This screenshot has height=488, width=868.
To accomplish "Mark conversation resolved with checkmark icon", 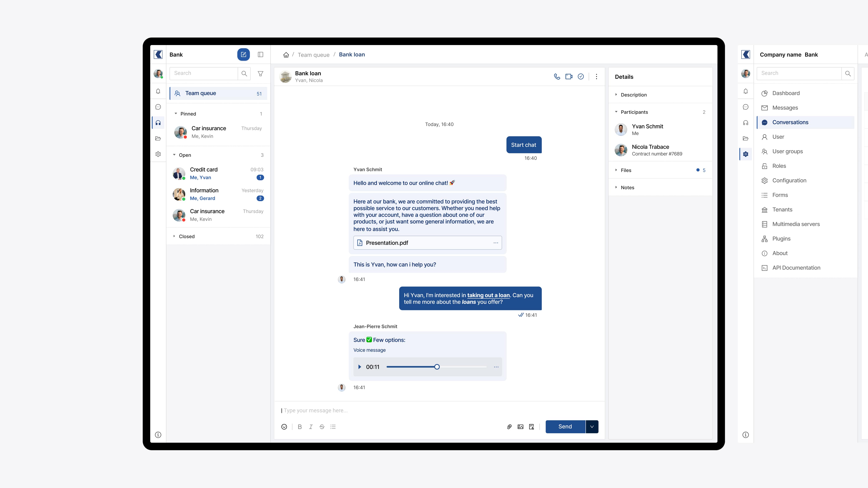I will [580, 77].
